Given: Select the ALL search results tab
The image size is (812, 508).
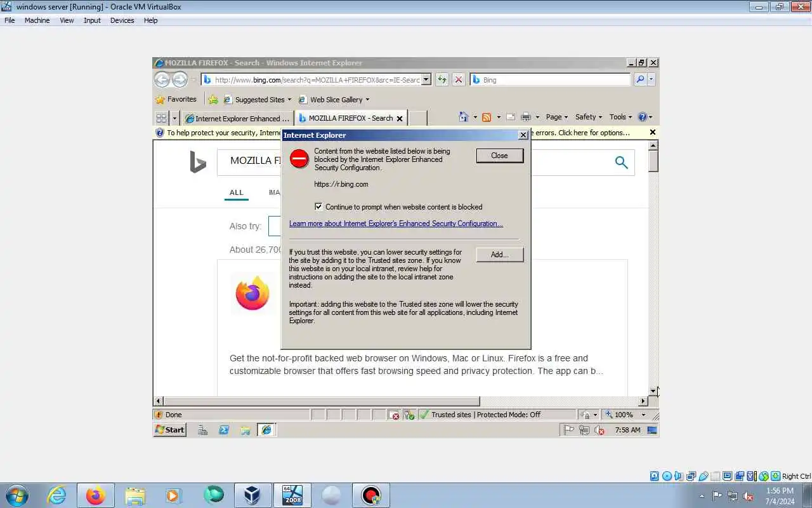Looking at the screenshot, I should pos(236,192).
